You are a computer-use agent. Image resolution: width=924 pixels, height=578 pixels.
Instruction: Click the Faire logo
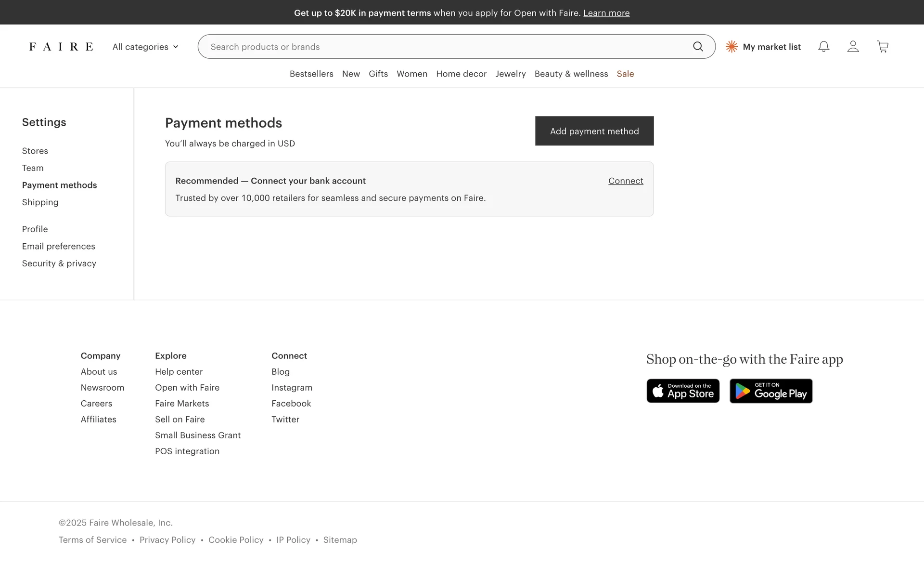pos(61,47)
